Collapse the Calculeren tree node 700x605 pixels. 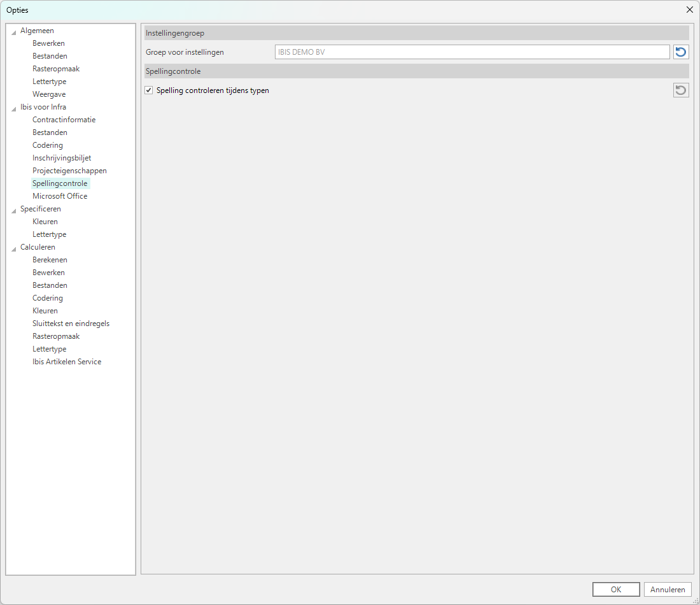[x=14, y=248]
